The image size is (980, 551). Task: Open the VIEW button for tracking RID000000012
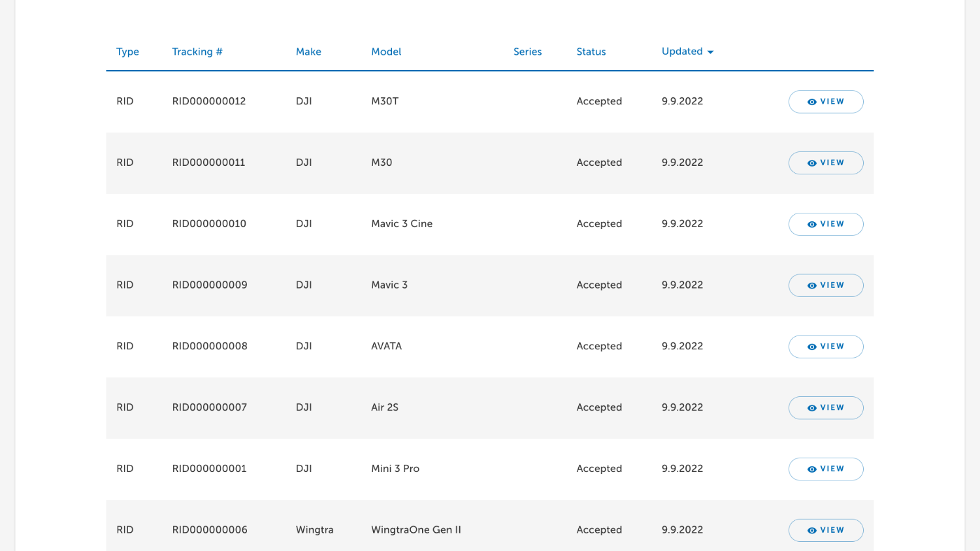tap(825, 102)
